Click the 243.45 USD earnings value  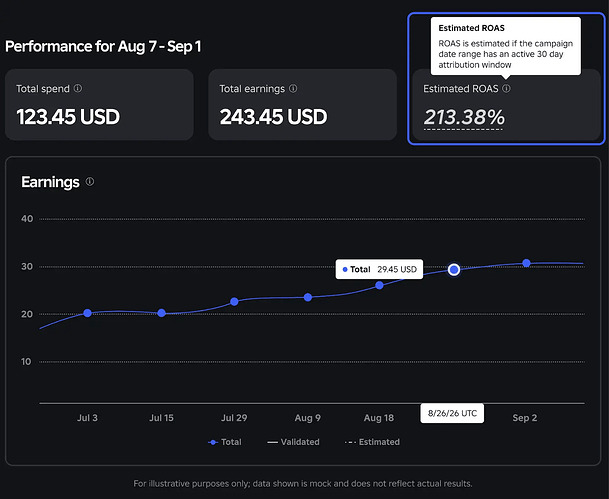273,117
